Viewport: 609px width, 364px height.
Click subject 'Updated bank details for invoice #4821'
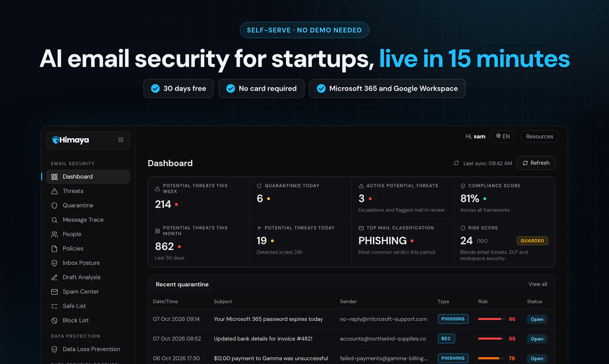coord(263,339)
